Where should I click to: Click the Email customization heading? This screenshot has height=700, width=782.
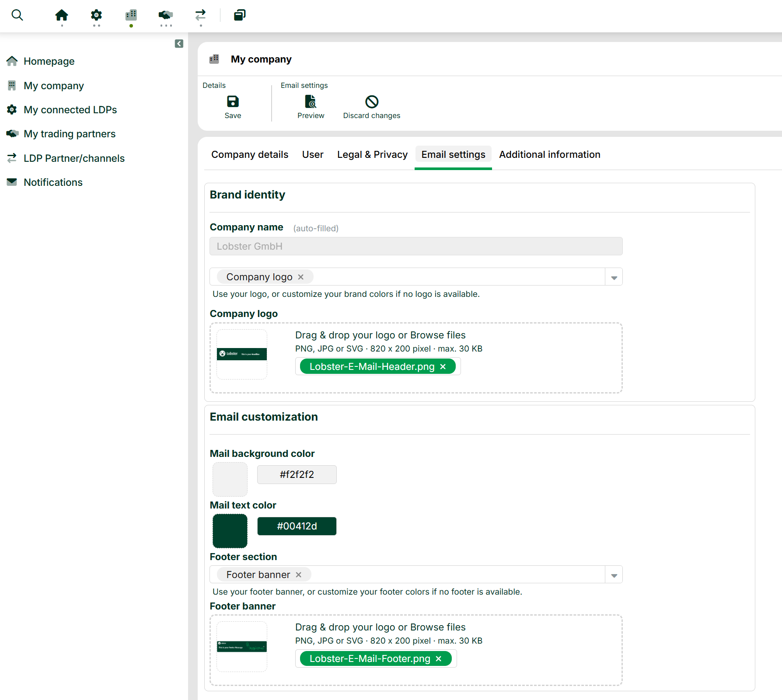click(264, 417)
